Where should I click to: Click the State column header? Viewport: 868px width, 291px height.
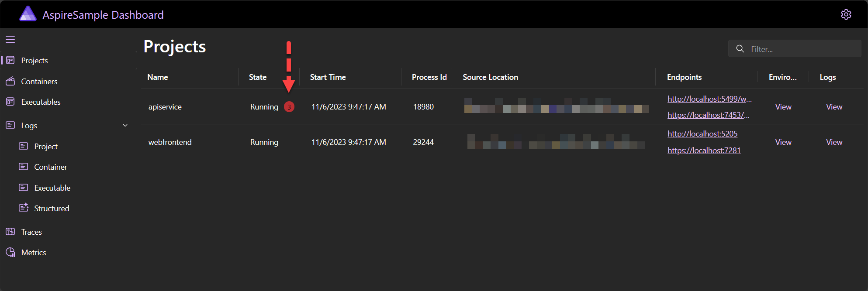(x=258, y=77)
